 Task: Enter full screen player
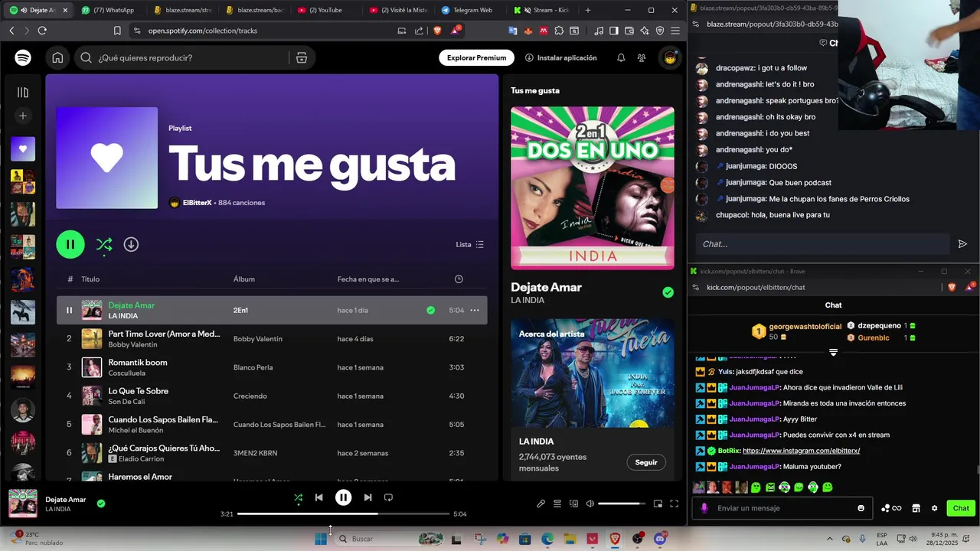pos(675,504)
